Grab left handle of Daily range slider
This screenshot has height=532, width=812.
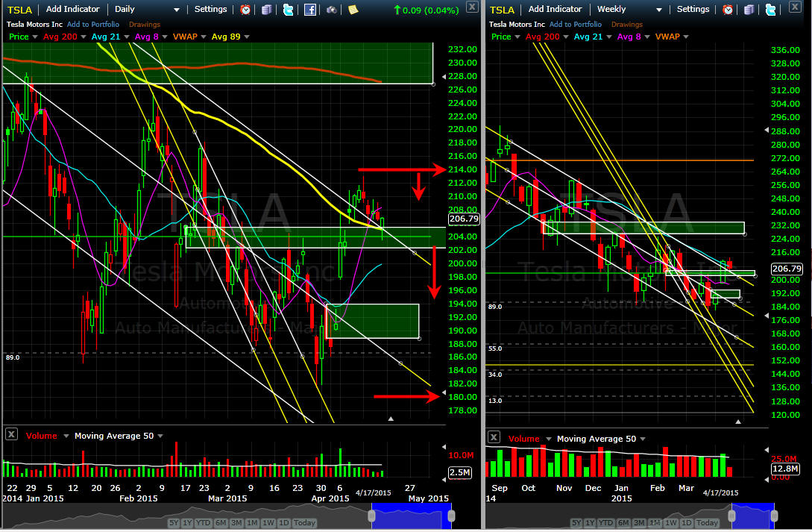371,516
